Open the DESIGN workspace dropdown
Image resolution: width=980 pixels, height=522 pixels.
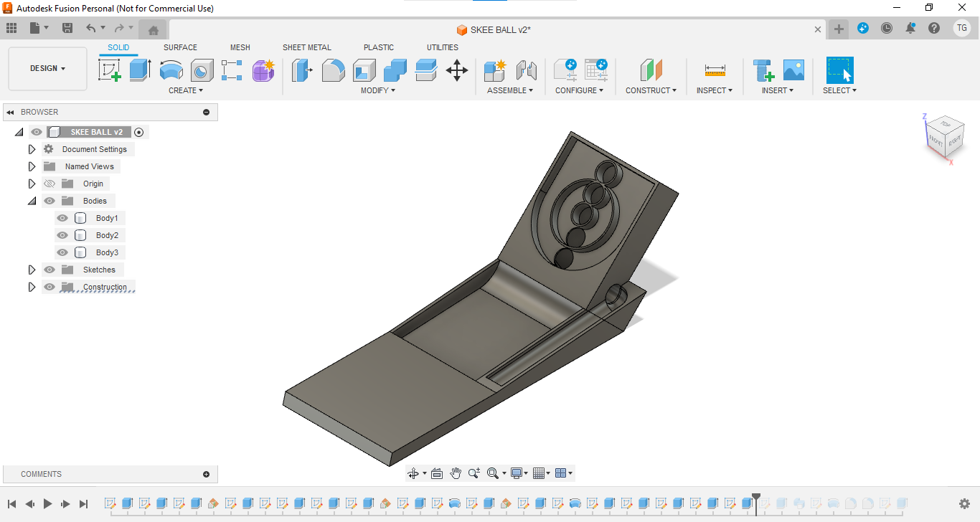tap(47, 69)
